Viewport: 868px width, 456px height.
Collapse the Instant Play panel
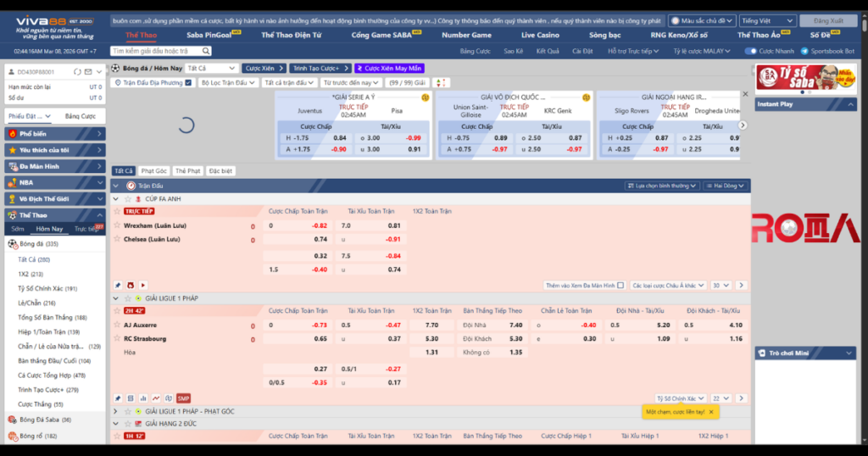(x=850, y=103)
